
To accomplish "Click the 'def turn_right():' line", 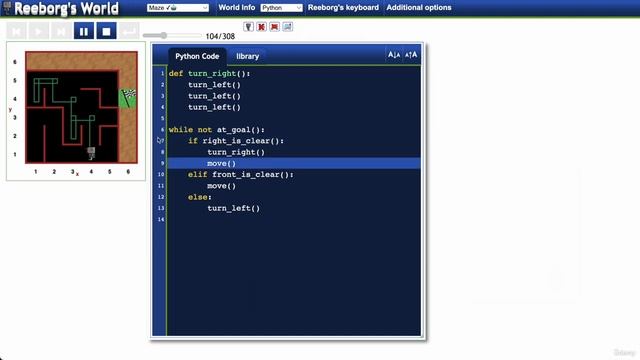I will [x=209, y=73].
